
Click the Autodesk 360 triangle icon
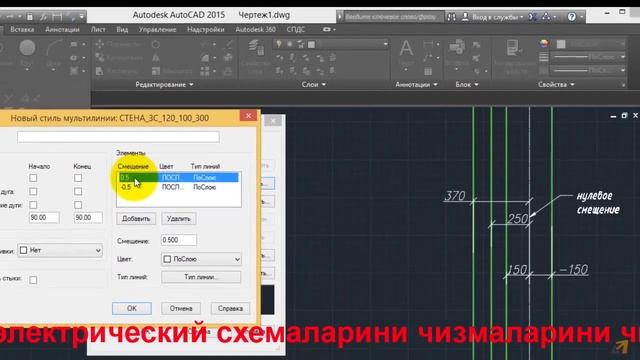[x=546, y=17]
